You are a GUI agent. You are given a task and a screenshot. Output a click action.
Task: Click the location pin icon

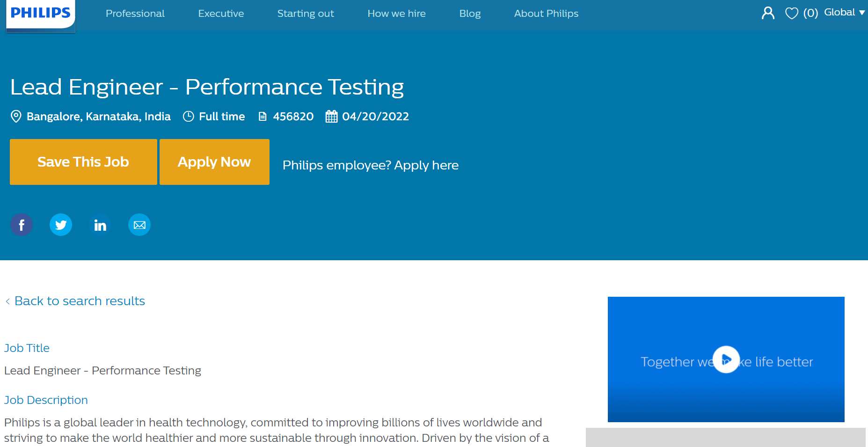tap(16, 117)
